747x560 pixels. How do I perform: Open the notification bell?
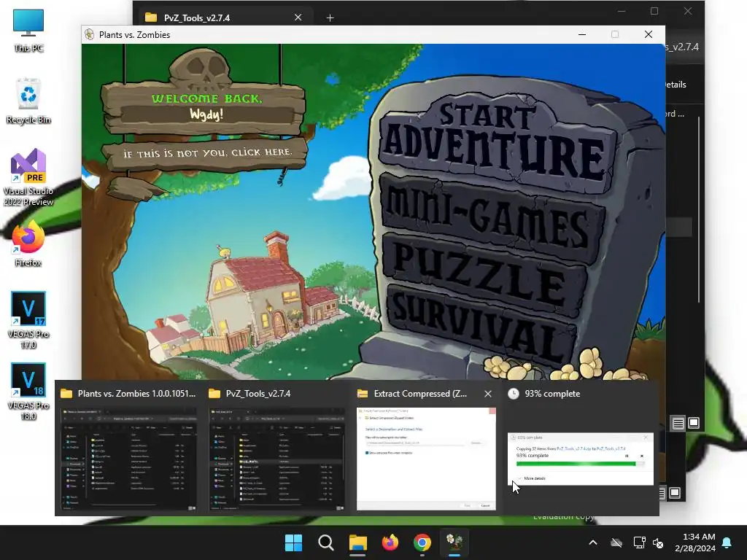click(727, 542)
